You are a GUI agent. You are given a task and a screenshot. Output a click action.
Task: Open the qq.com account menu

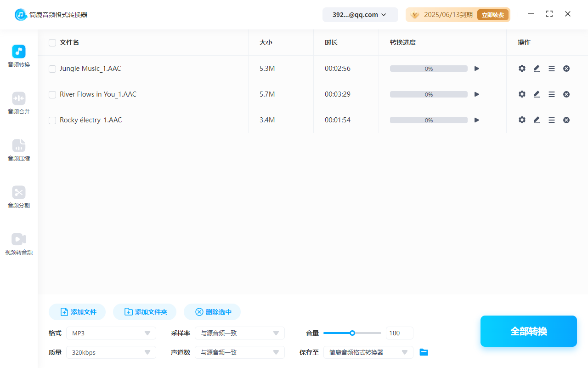(360, 14)
